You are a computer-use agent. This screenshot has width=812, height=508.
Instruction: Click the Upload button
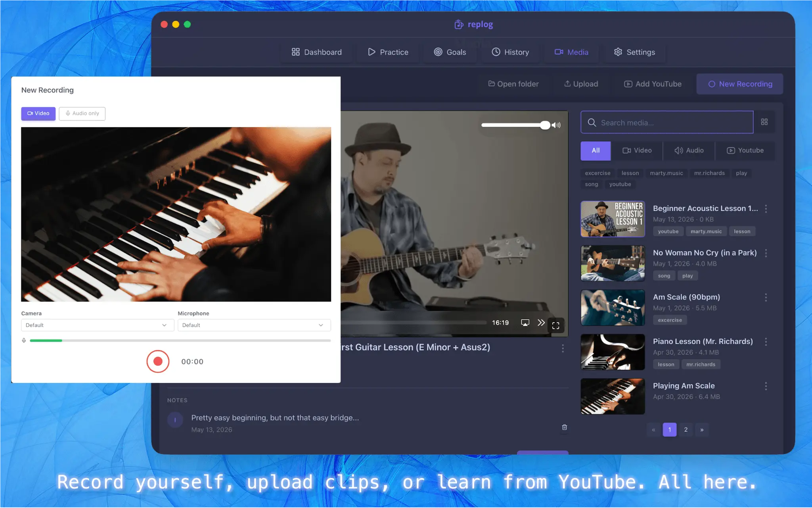(581, 84)
